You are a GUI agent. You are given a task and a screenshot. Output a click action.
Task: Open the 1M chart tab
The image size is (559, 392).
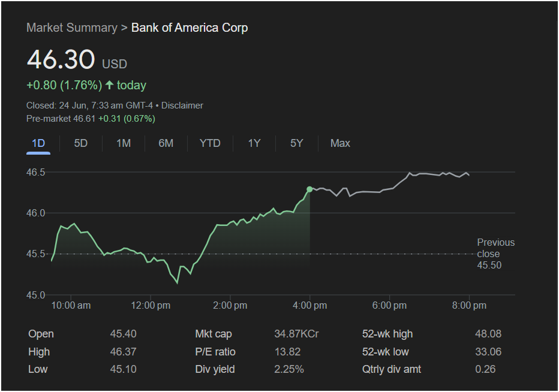tap(124, 143)
